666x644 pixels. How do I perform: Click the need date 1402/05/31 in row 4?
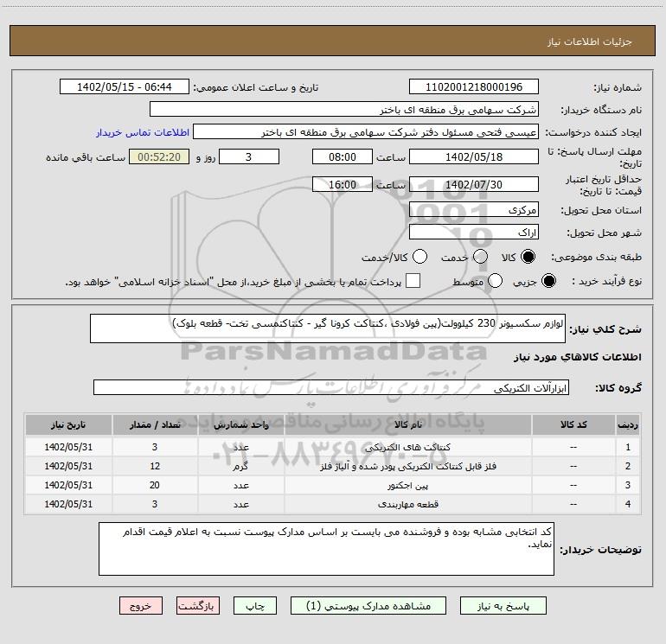[x=68, y=504]
